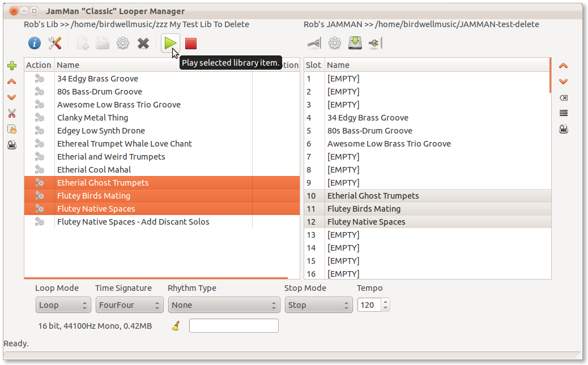588x365 pixels.
Task: Click the gear icon in the library toolbar
Action: [123, 44]
